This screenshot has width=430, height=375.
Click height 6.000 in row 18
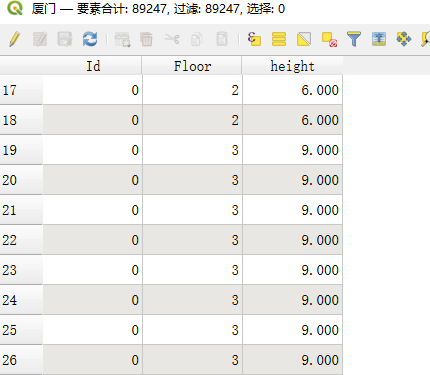click(293, 120)
